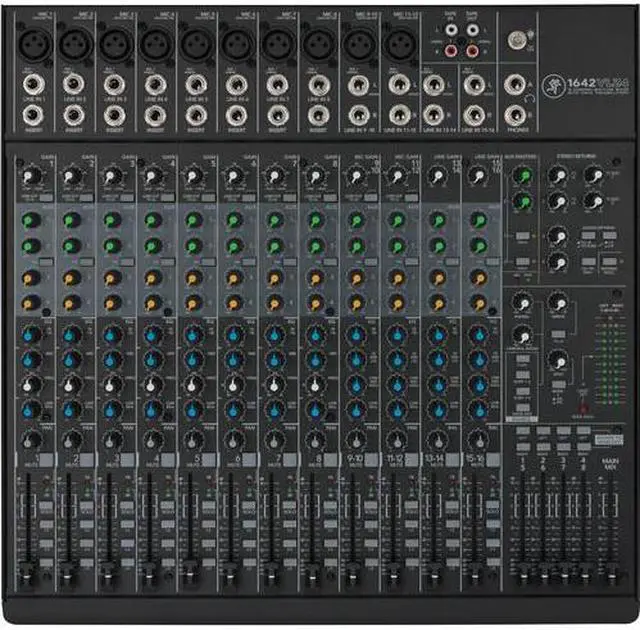Click channel 2's white mid EQ knob
The width and height of the screenshot is (640, 630).
click(72, 384)
